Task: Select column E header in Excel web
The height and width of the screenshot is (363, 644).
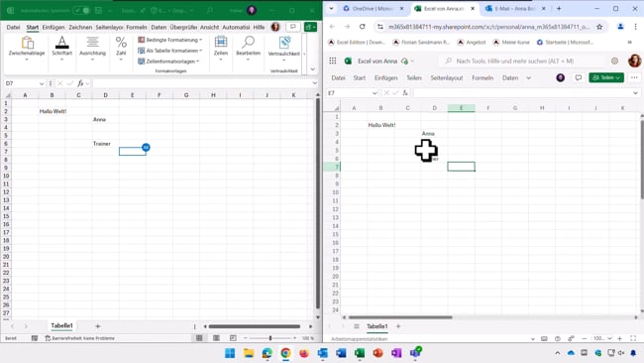Action: pyautogui.click(x=462, y=108)
